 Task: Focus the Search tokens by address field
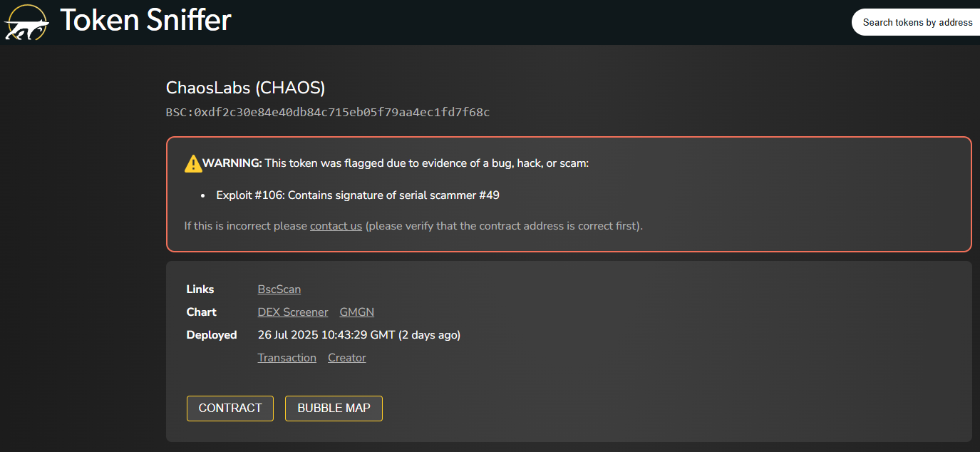click(917, 22)
